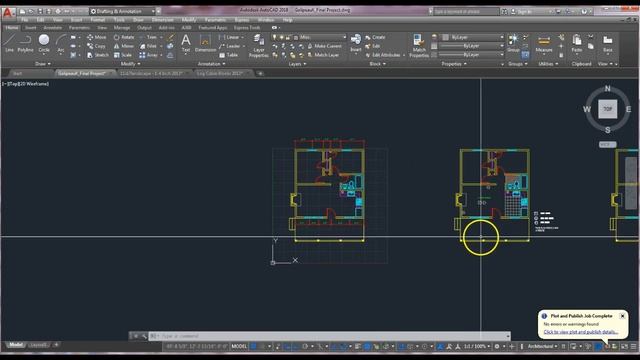Expand the Draw panel
Screen dimensions: 640x360
coord(43,64)
